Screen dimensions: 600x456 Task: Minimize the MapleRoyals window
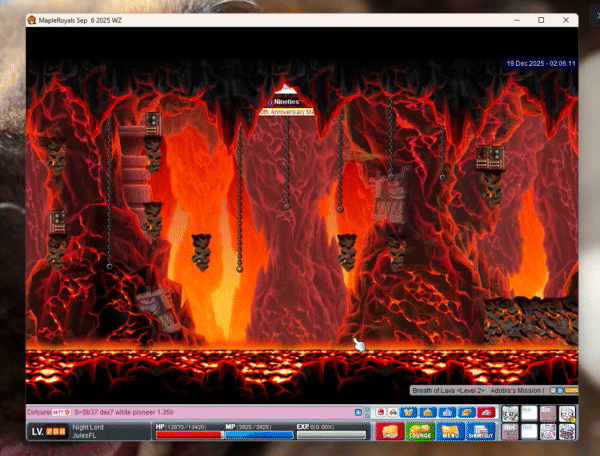click(517, 20)
